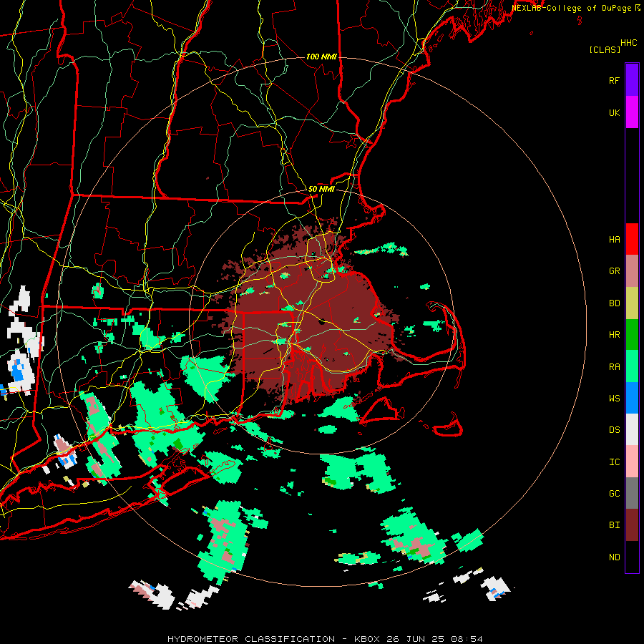This screenshot has height=644, width=644.
Task: Click the ND legend label
Action: 614,557
